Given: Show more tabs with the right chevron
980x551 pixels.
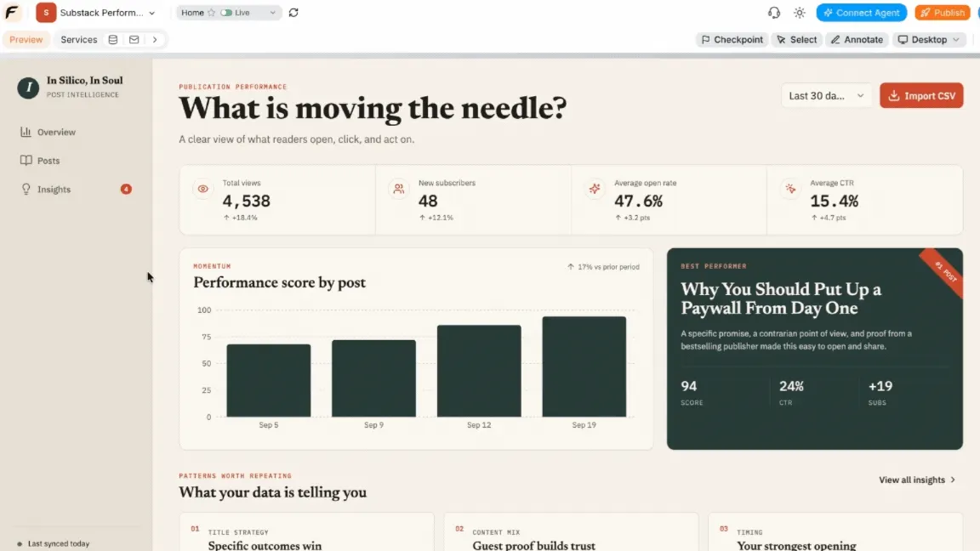Looking at the screenshot, I should [x=155, y=39].
